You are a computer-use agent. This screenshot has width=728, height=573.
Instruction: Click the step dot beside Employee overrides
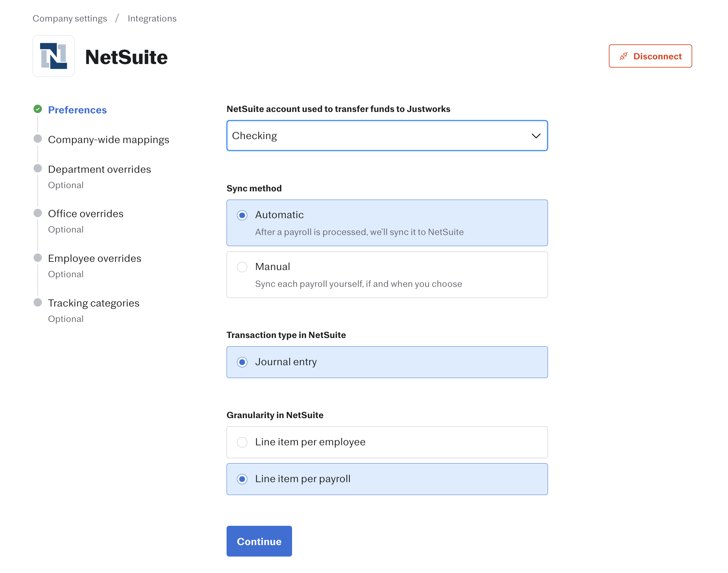point(38,258)
